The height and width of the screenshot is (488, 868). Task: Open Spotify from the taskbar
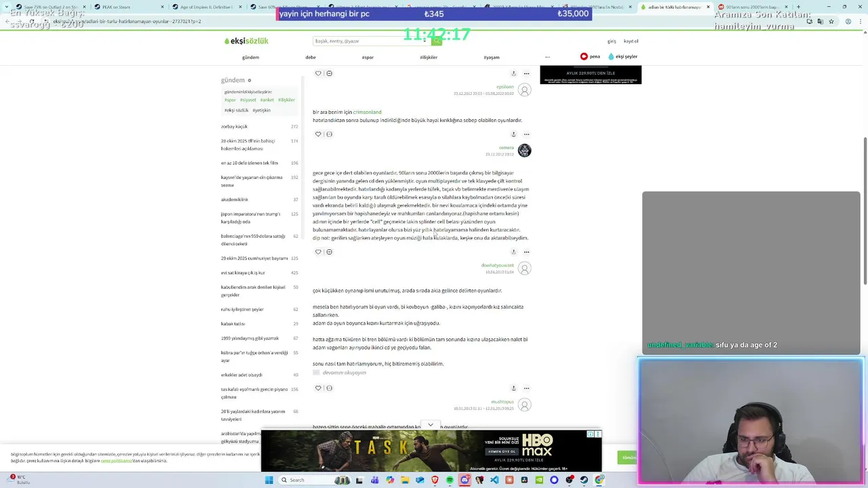[450, 480]
